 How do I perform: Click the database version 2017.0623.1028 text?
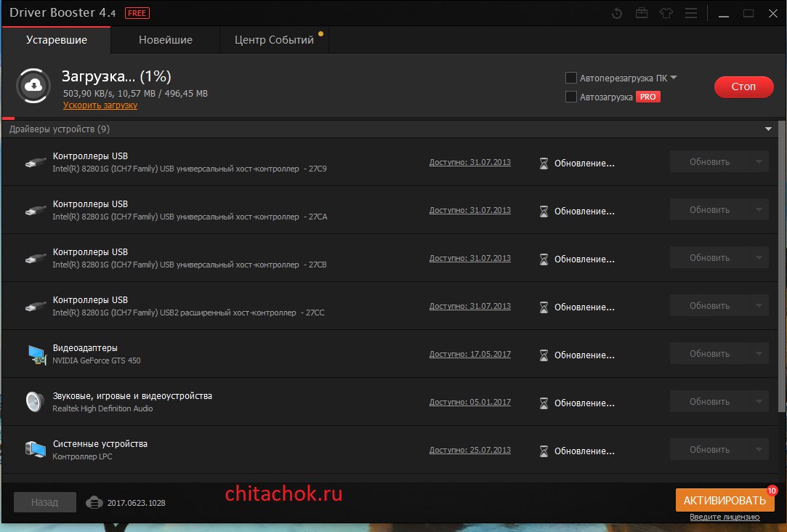[x=136, y=503]
